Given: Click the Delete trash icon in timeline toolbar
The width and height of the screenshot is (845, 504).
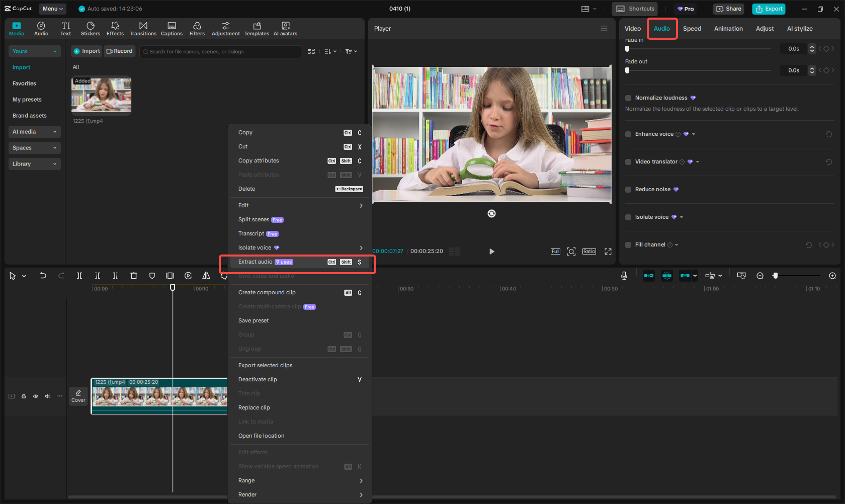Looking at the screenshot, I should point(134,276).
